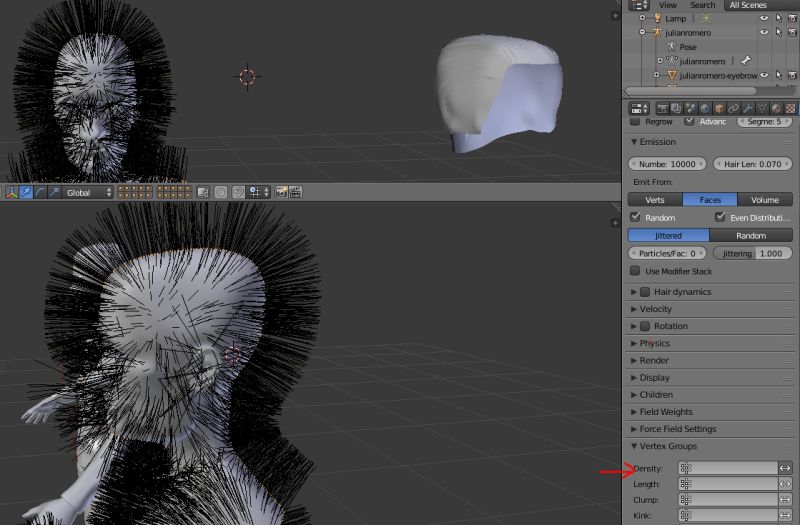This screenshot has height=525, width=800.
Task: Toggle visibility eye for julianromero armature
Action: pyautogui.click(x=764, y=32)
